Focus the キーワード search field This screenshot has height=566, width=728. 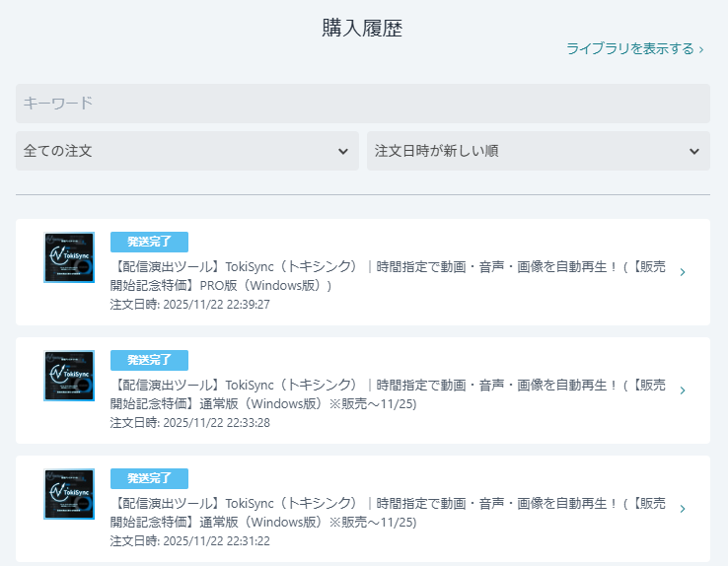tap(363, 104)
